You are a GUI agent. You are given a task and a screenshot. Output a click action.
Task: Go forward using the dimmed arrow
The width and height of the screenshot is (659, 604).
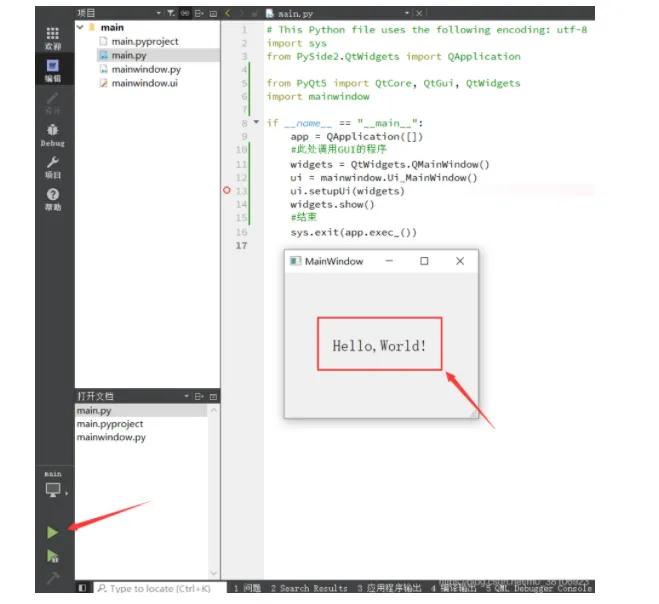click(x=241, y=13)
